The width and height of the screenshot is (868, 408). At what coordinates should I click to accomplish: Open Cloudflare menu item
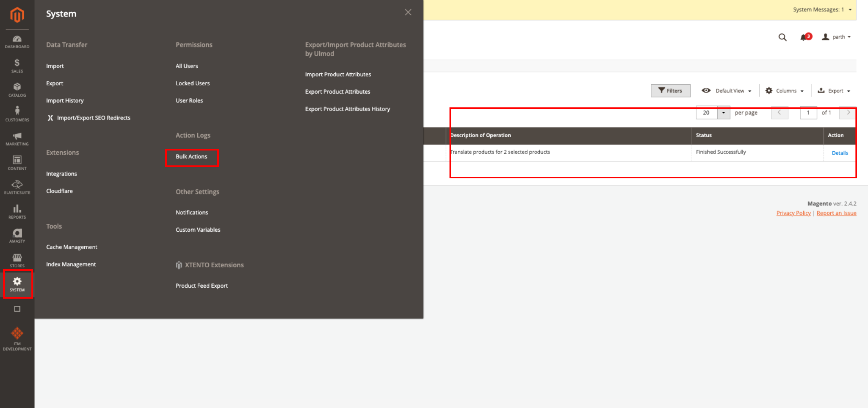59,191
